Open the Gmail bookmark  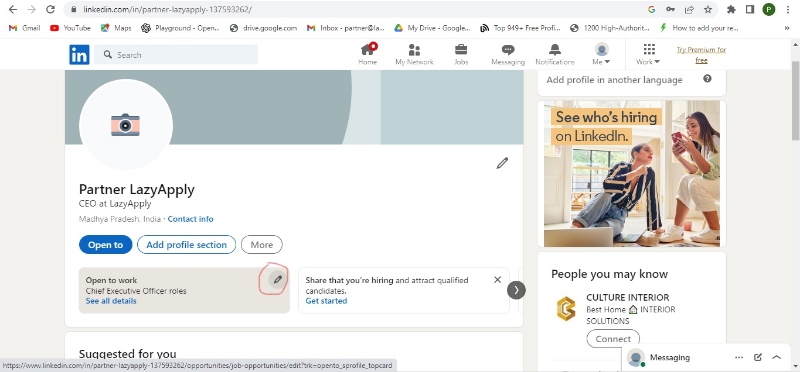[24, 28]
